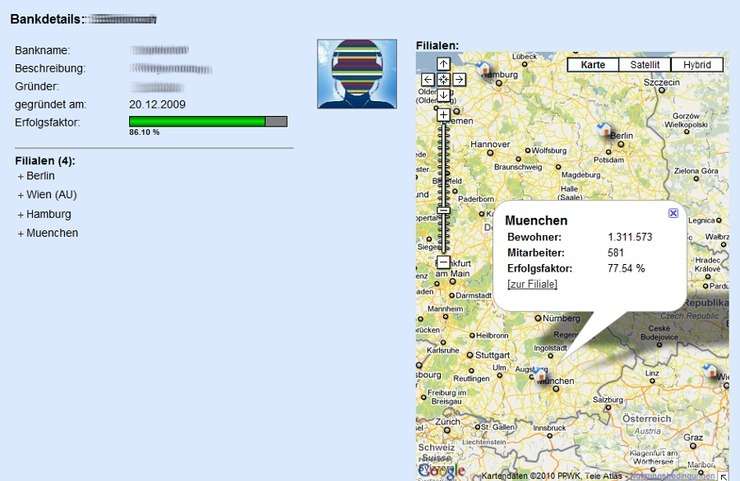
Task: Pan the map right with arrow button
Action: [x=459, y=79]
